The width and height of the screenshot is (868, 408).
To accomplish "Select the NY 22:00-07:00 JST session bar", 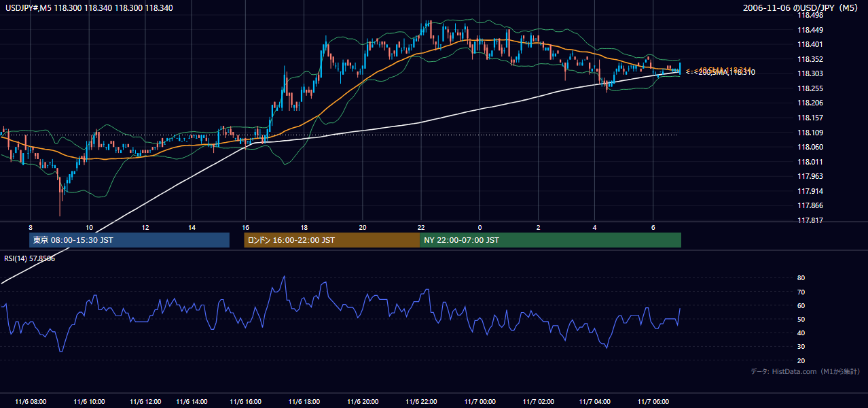I will 550,240.
